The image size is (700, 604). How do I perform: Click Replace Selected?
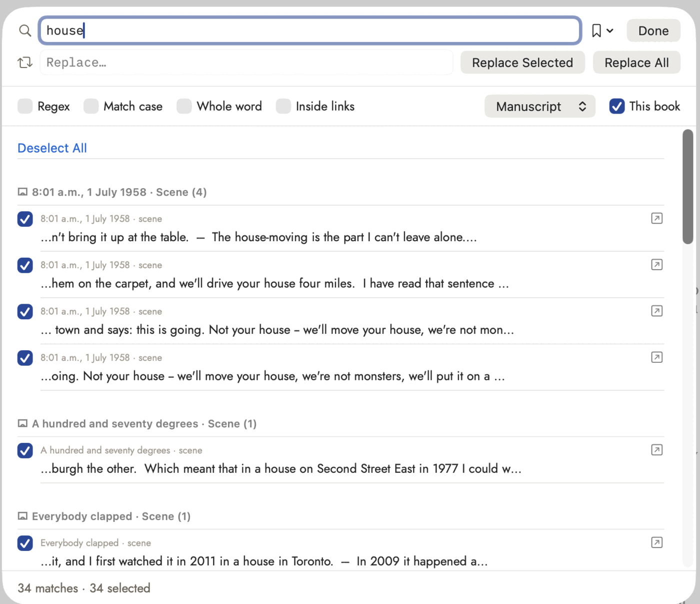coord(522,63)
